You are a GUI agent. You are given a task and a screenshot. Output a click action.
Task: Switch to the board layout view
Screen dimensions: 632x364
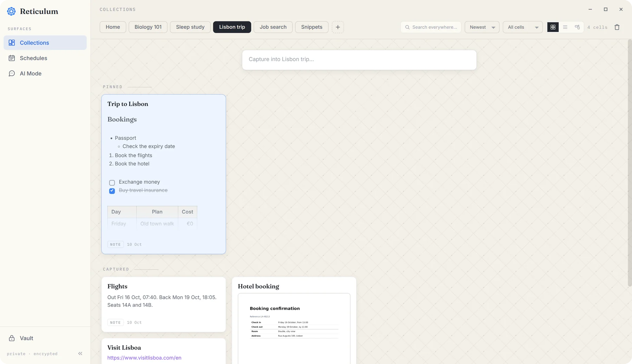click(x=577, y=27)
